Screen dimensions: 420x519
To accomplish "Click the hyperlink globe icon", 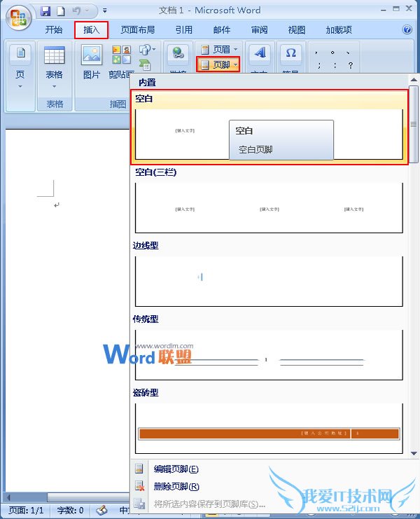I will tap(178, 53).
